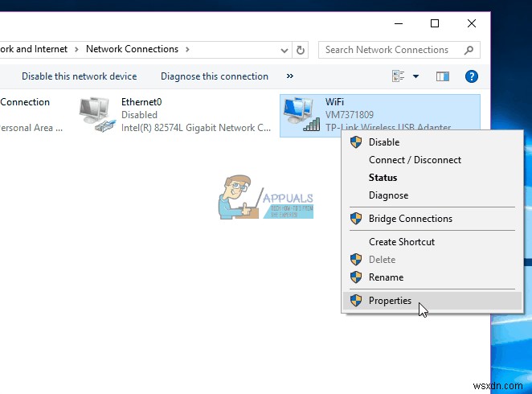Image resolution: width=532 pixels, height=394 pixels.
Task: Click the shield icon beside Bridge Connections
Action: [x=356, y=219]
